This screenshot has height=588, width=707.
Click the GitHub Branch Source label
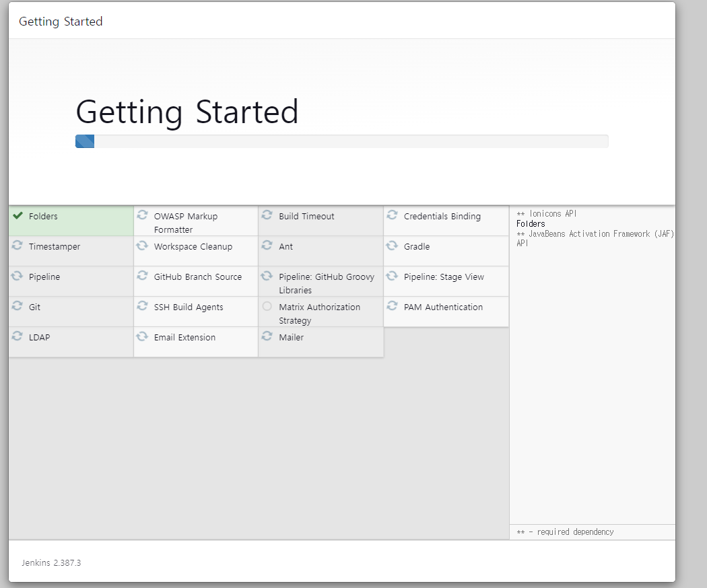coord(198,277)
